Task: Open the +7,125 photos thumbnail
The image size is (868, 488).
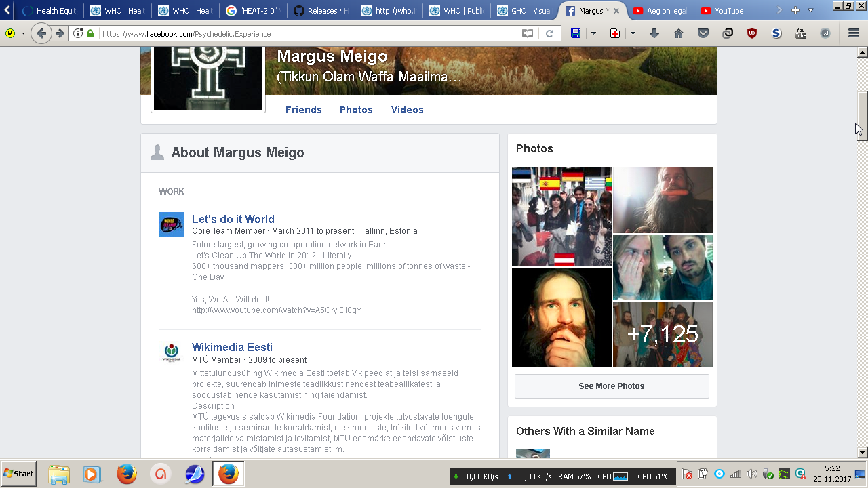Action: pos(663,335)
